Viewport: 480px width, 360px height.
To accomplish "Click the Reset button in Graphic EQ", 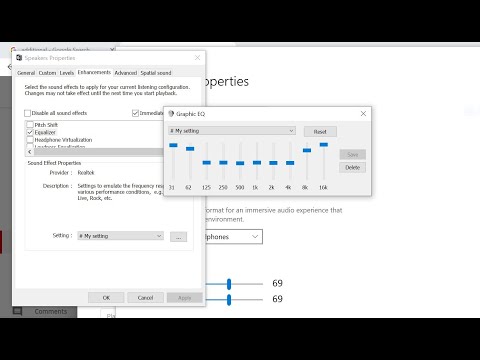I will coord(320,132).
